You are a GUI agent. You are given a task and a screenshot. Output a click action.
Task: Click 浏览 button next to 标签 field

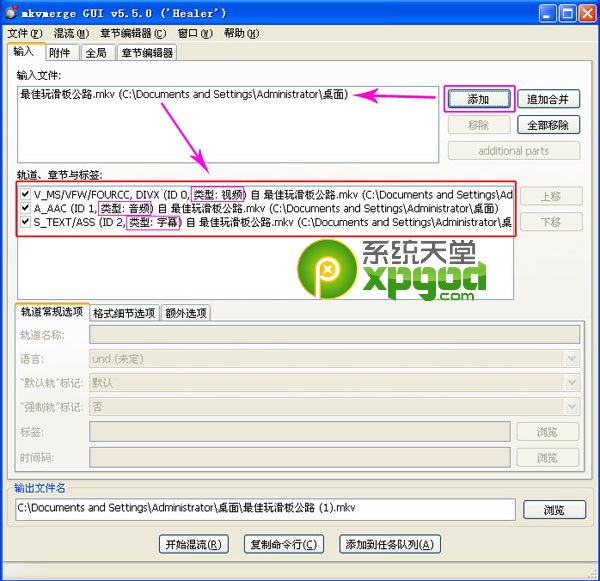(x=548, y=432)
